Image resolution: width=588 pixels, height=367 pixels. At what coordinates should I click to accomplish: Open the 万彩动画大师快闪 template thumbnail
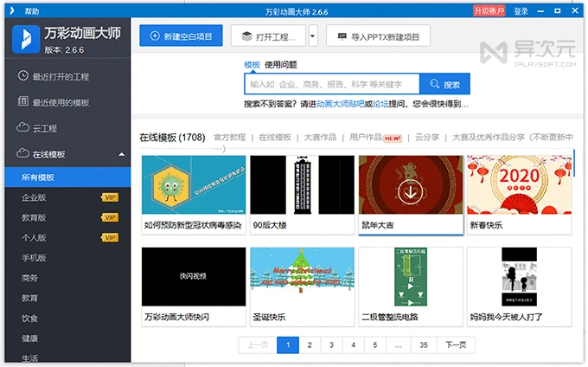pyautogui.click(x=194, y=277)
